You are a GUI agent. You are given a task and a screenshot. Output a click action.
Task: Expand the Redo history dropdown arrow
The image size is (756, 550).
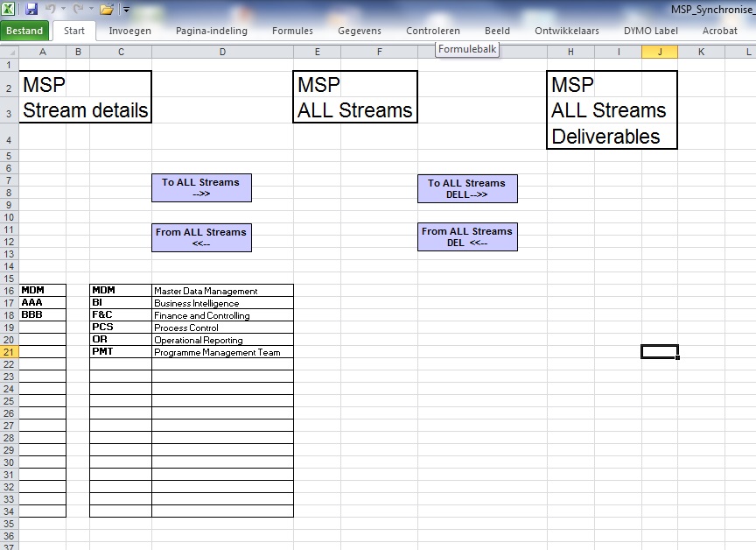coord(91,9)
